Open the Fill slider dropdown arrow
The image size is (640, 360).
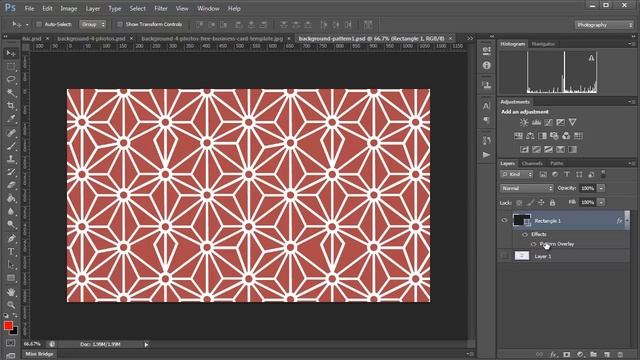tap(601, 202)
